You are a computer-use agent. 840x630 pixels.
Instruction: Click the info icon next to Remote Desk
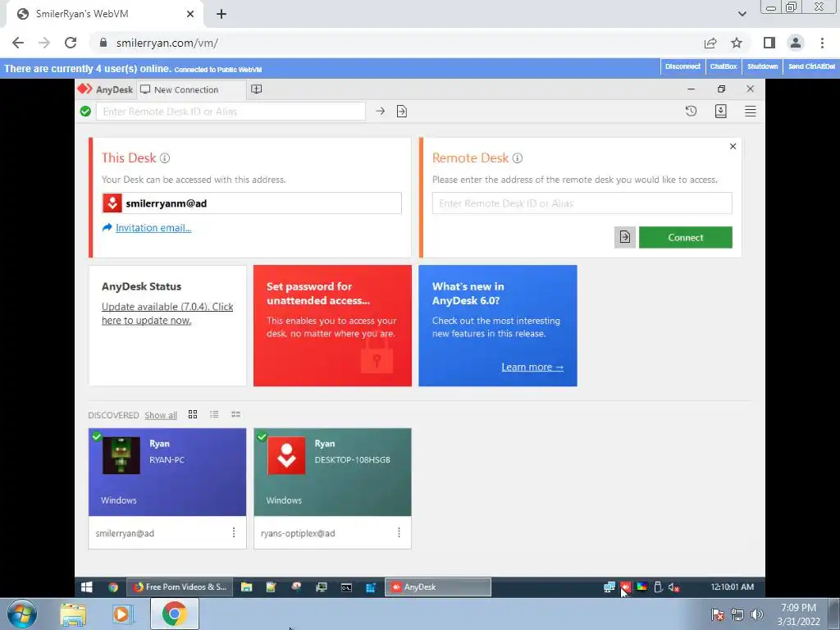[518, 158]
